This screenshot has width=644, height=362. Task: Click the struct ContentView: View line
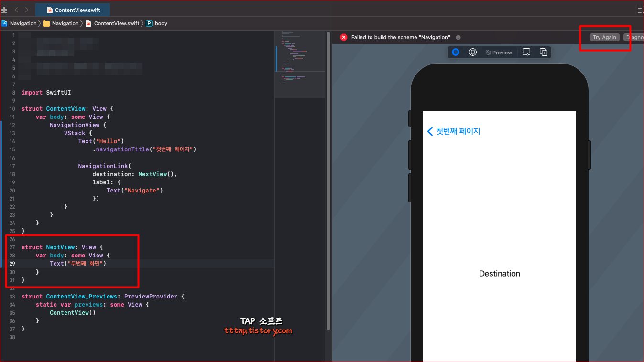click(67, 109)
